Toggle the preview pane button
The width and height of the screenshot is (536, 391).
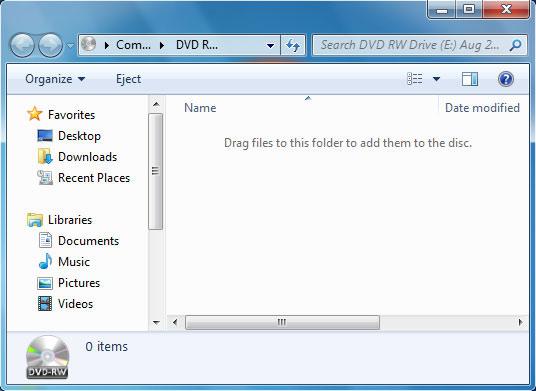click(470, 79)
